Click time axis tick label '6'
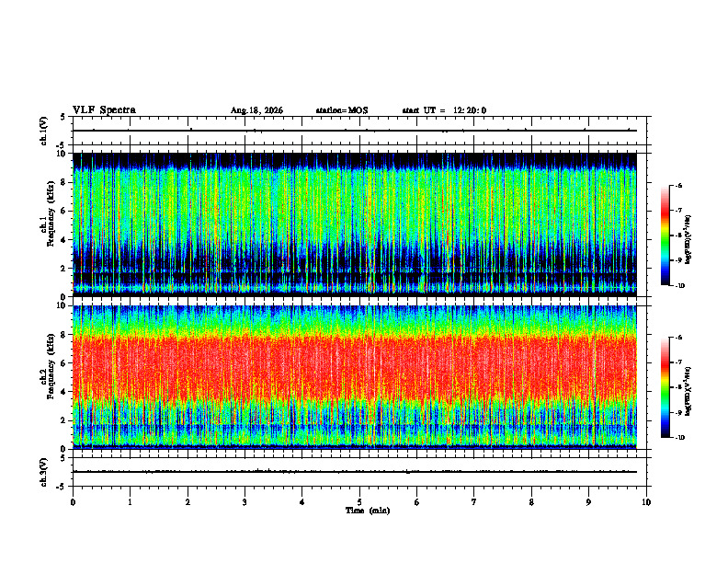Screen dimensions: 728x563 417,502
